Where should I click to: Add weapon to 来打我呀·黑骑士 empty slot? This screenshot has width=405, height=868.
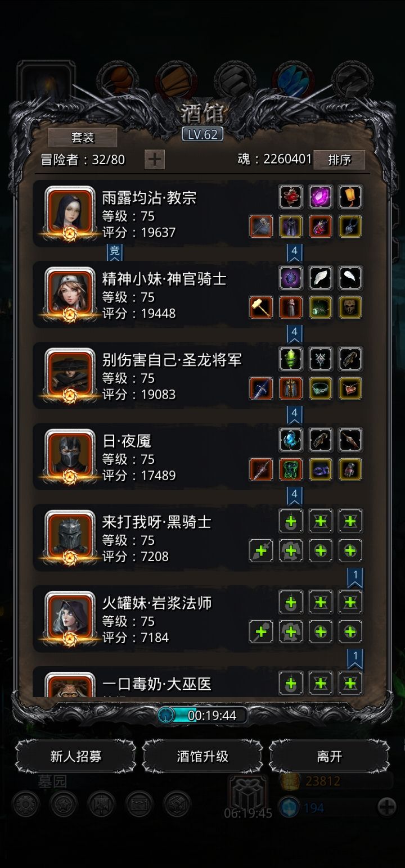261,550
